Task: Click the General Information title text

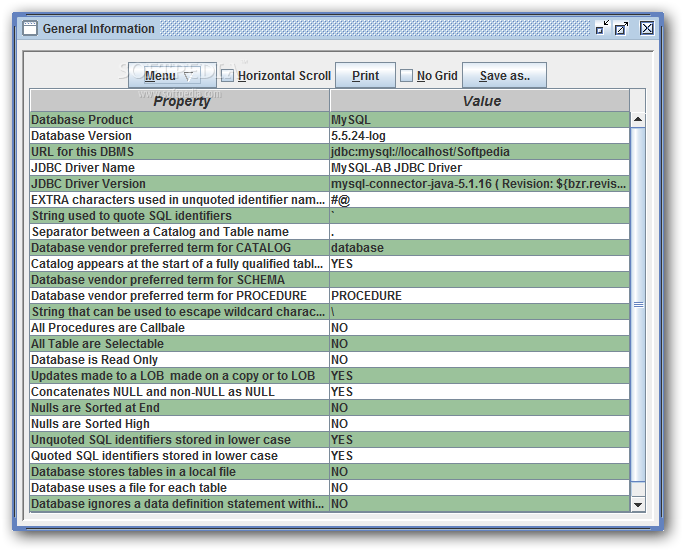Action: pos(99,29)
